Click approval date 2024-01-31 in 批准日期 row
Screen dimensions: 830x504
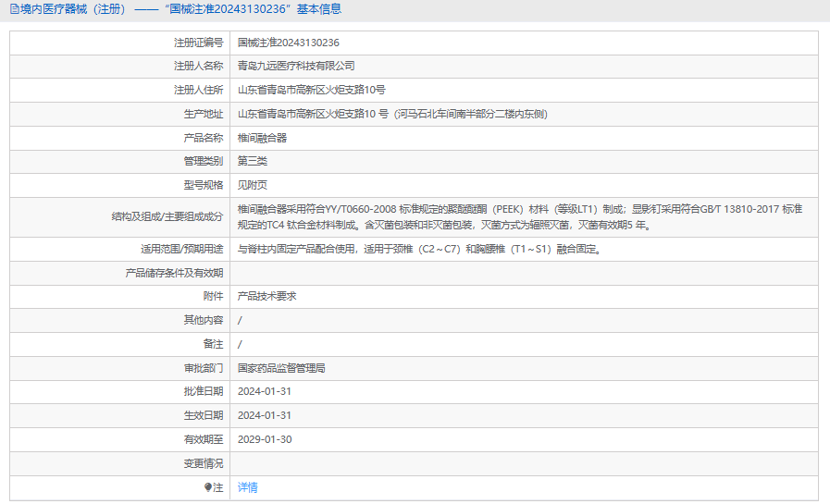(x=265, y=391)
